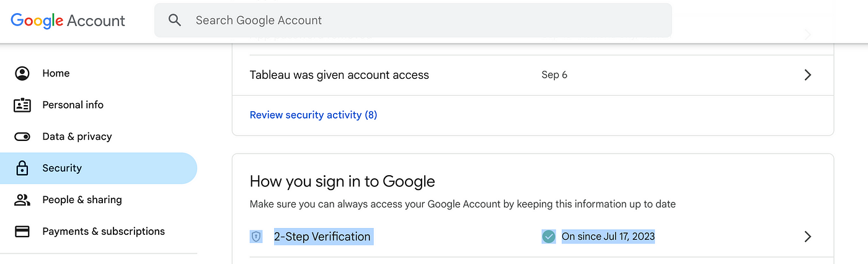Open 2-Step Verification row chevron
Viewport: 868px width, 264px height.
click(x=807, y=237)
